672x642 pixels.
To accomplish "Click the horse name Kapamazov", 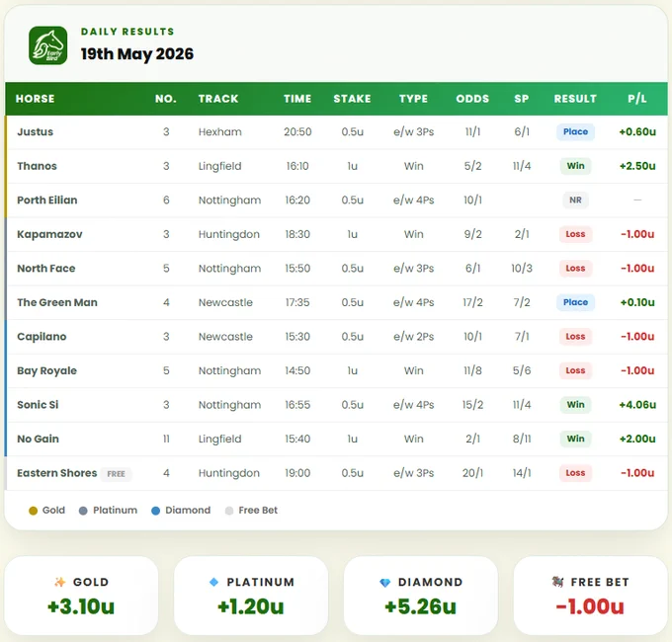I will pyautogui.click(x=49, y=234).
